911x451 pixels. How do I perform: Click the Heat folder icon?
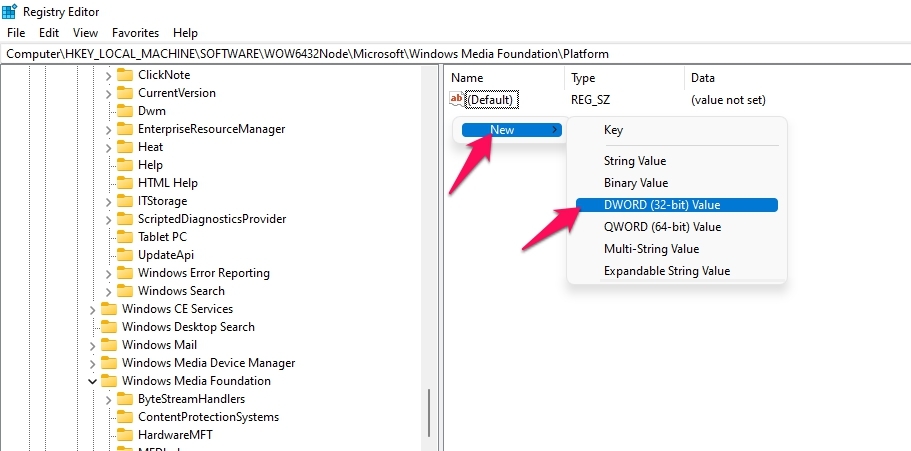coord(125,147)
